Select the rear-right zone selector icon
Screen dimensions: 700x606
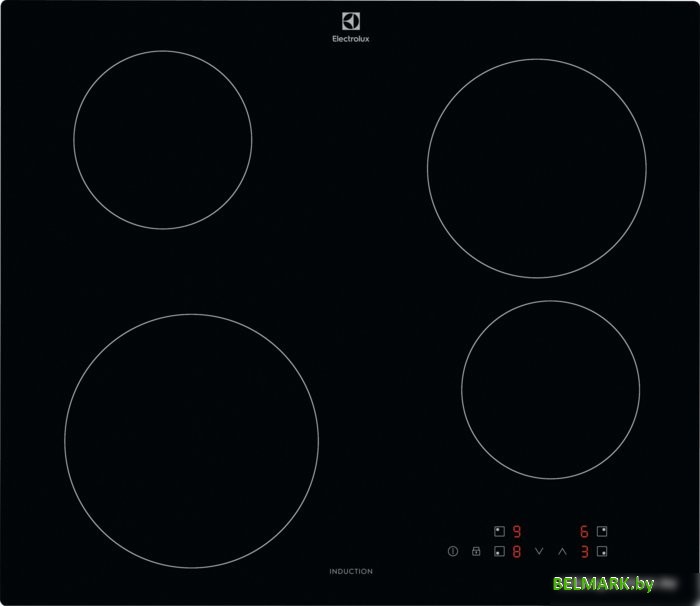(x=602, y=532)
